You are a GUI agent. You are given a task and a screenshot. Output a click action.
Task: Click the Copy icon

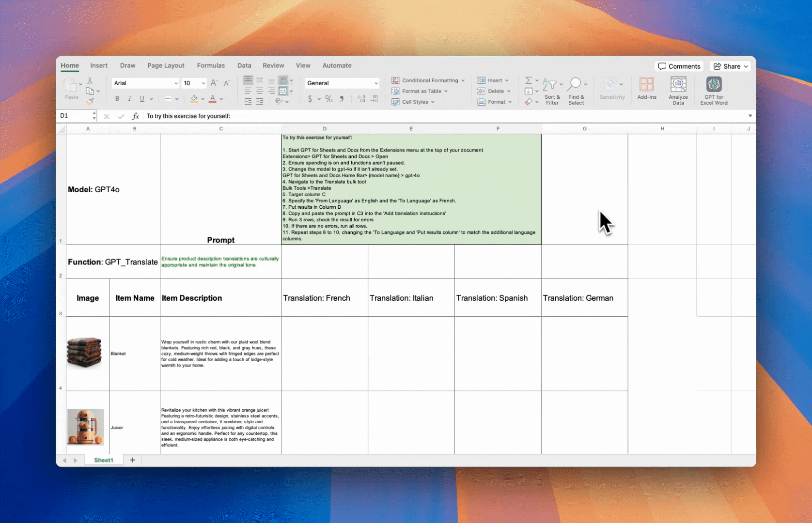90,91
